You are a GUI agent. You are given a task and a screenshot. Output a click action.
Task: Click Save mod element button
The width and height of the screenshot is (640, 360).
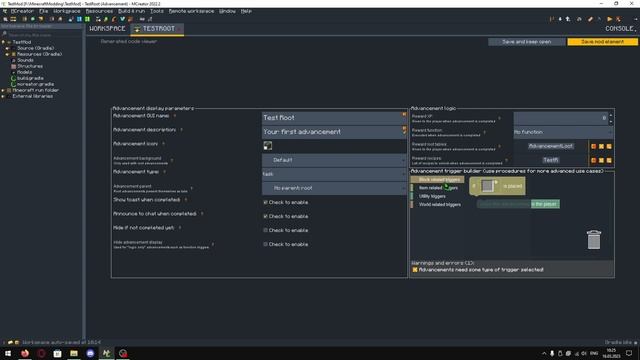pos(602,42)
